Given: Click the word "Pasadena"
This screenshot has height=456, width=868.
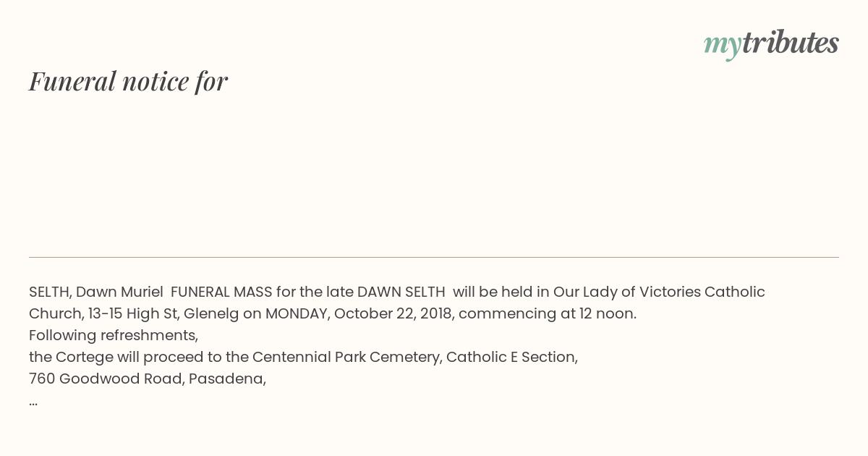Looking at the screenshot, I should coord(225,379).
